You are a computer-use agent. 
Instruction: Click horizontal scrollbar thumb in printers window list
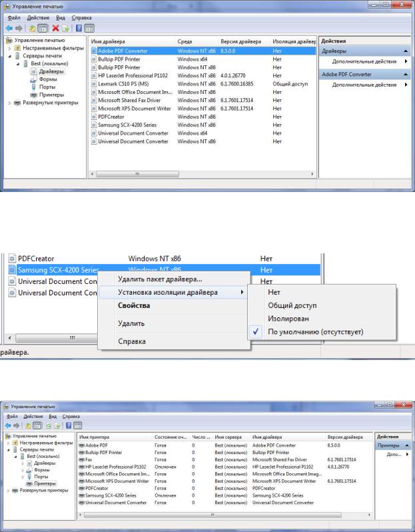212,515
